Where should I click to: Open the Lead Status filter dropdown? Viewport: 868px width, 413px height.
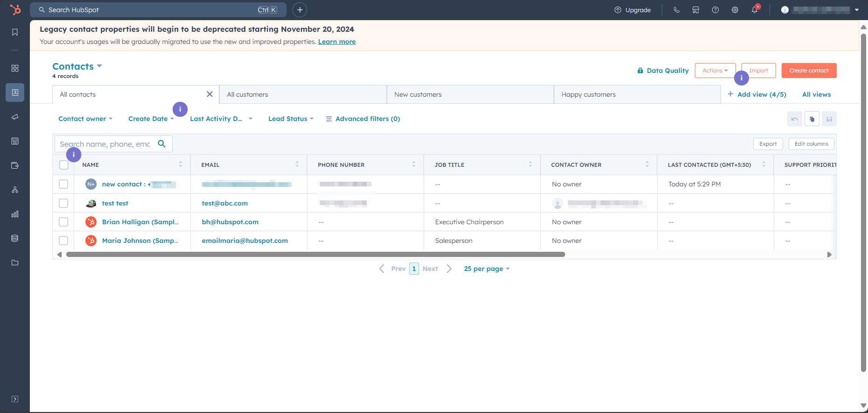291,119
